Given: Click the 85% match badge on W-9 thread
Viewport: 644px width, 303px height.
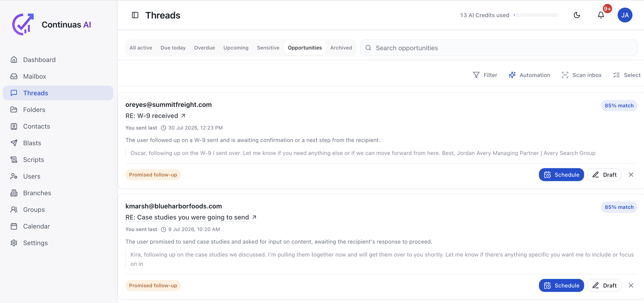Looking at the screenshot, I should click(x=619, y=106).
